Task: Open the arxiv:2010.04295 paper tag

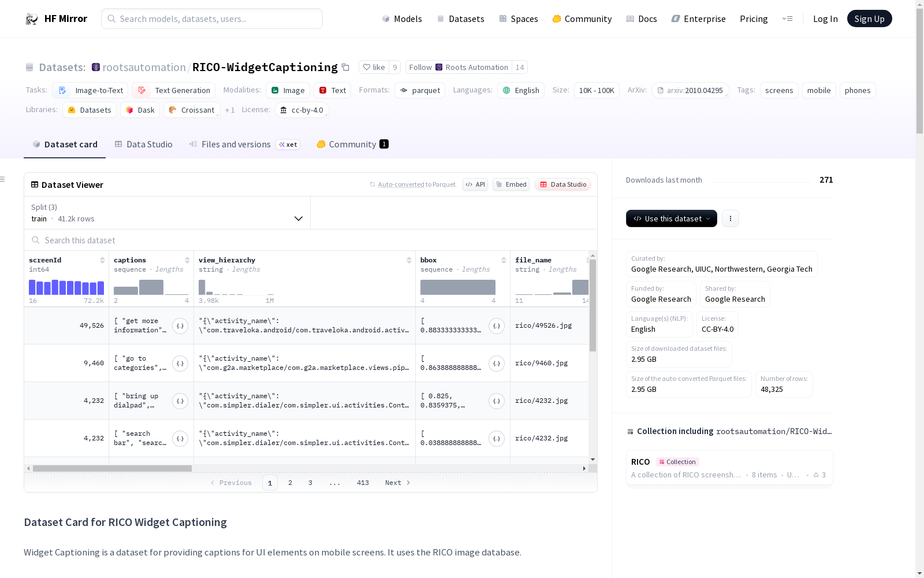Action: 690,90
